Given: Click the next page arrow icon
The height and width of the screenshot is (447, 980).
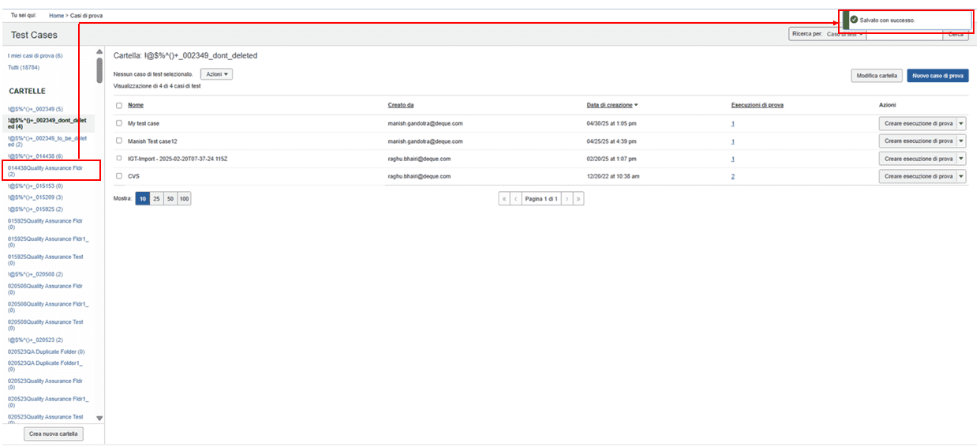Looking at the screenshot, I should [567, 199].
